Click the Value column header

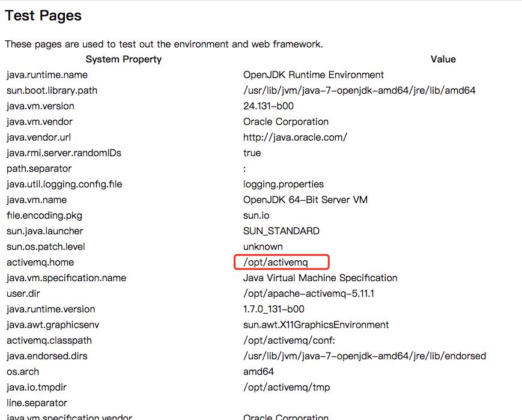(443, 59)
